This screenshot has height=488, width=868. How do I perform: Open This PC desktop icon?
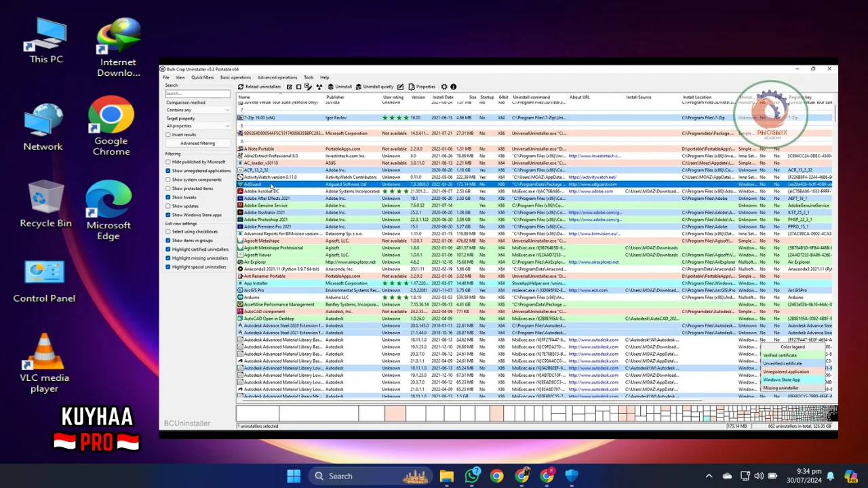(46, 41)
